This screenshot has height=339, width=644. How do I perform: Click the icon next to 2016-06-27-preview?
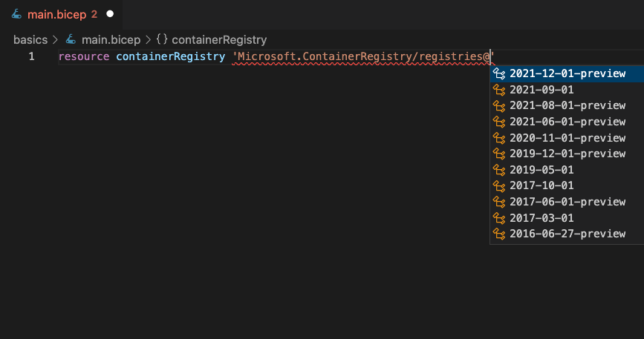coord(500,234)
